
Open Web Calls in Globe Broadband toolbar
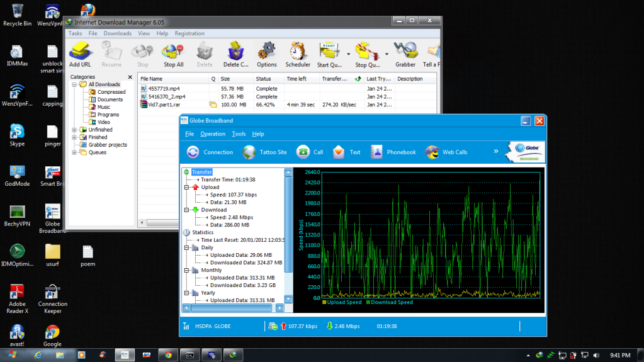coord(432,152)
